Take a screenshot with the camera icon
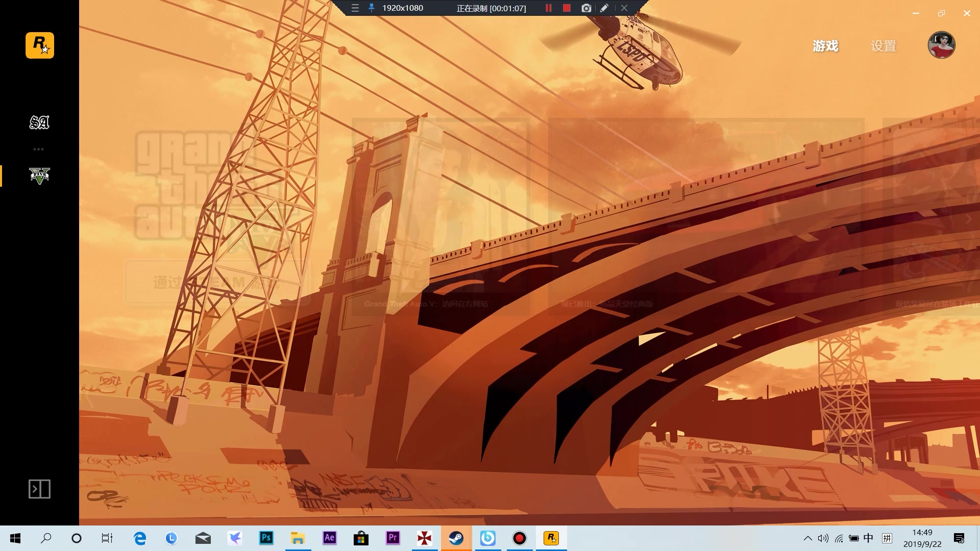 coord(586,8)
